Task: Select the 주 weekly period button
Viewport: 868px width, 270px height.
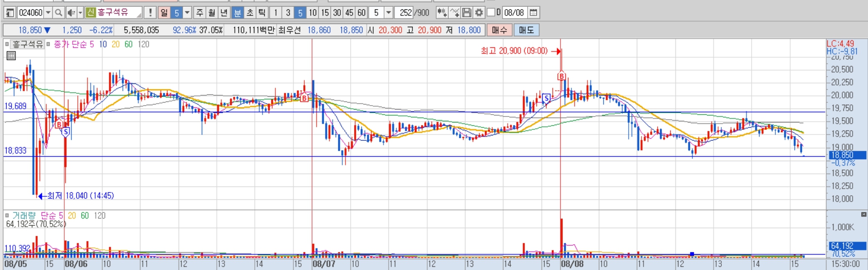Action: 200,12
